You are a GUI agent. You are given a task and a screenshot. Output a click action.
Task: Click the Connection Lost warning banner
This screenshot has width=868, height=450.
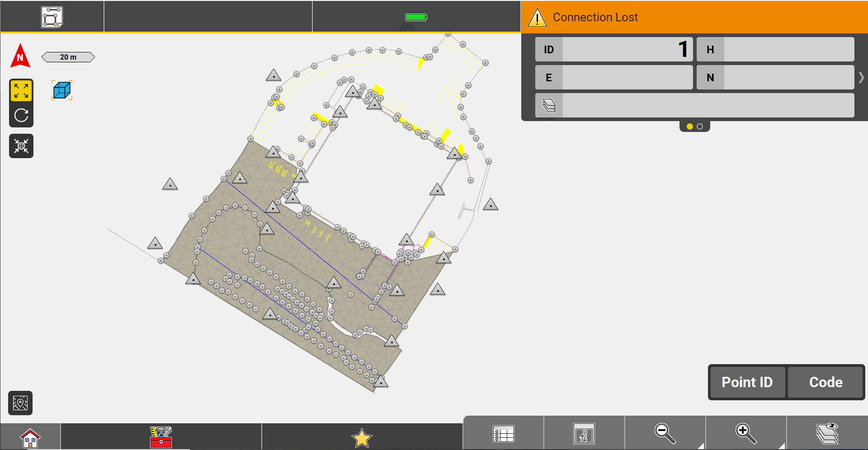click(694, 17)
